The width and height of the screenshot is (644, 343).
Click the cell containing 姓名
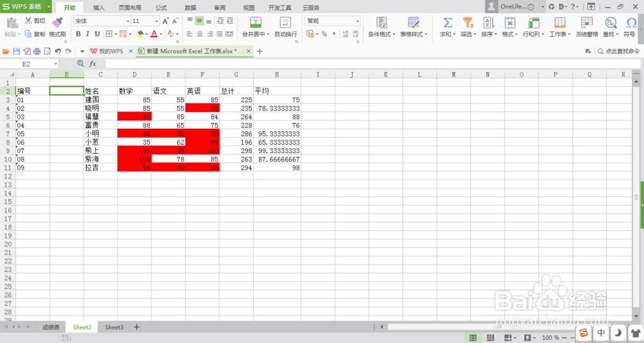[100, 91]
